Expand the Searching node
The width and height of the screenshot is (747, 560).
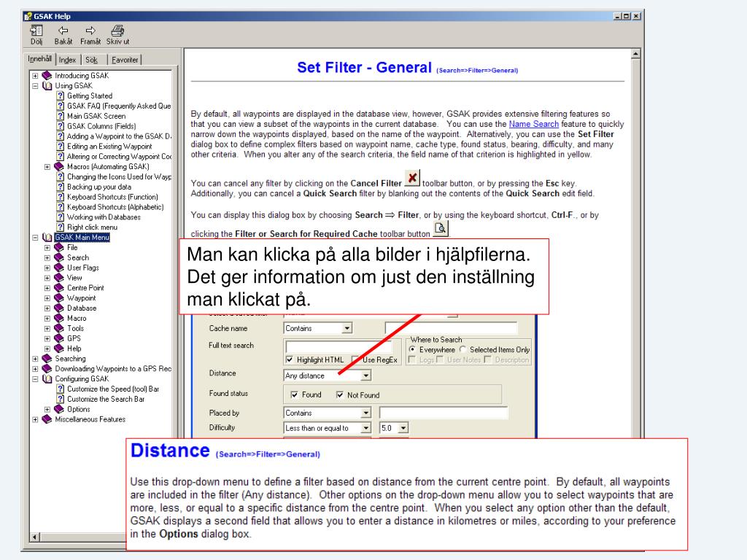[35, 359]
